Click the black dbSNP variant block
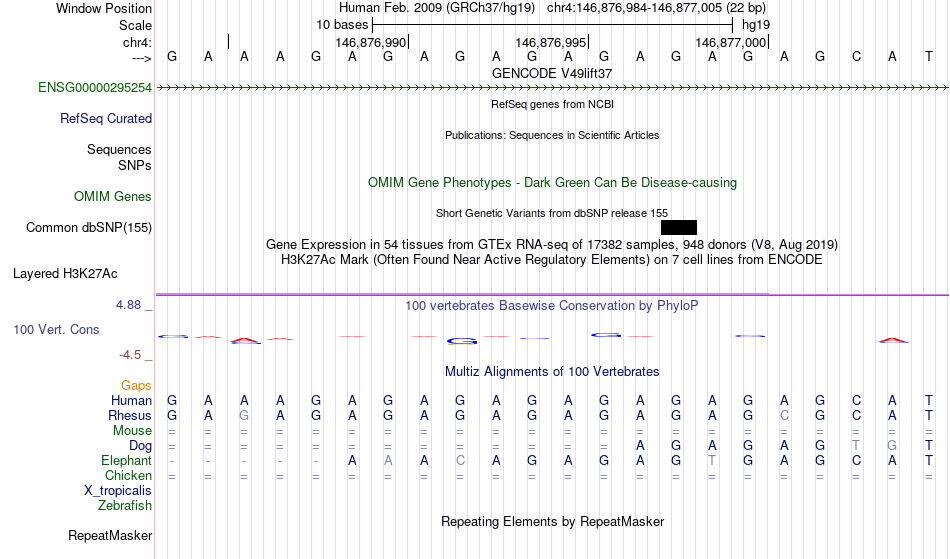 [679, 228]
